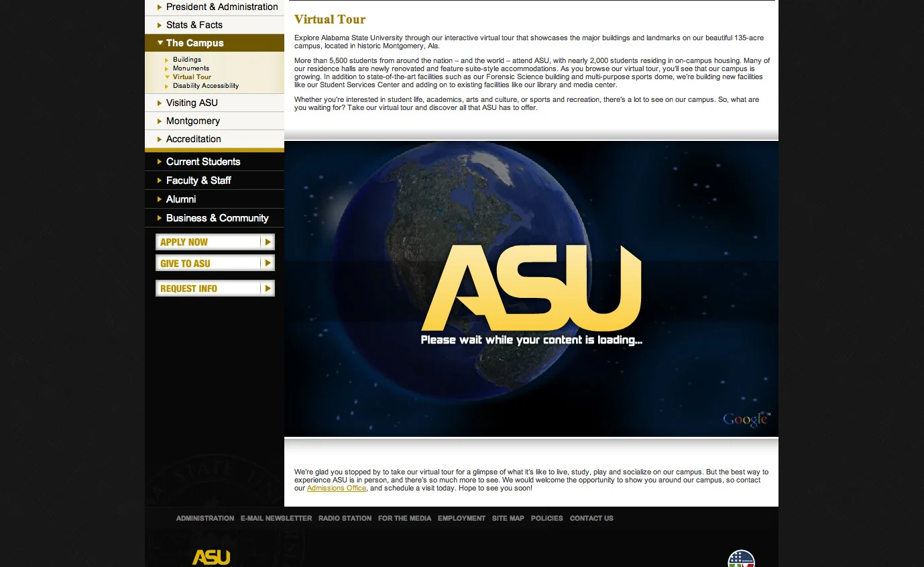Select the Virtual Tour submenu item
Screen dimensions: 924x567
tap(192, 77)
